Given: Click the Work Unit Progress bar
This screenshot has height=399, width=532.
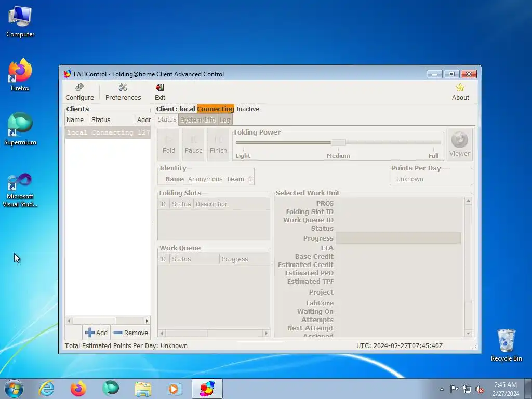Looking at the screenshot, I should tap(398, 238).
